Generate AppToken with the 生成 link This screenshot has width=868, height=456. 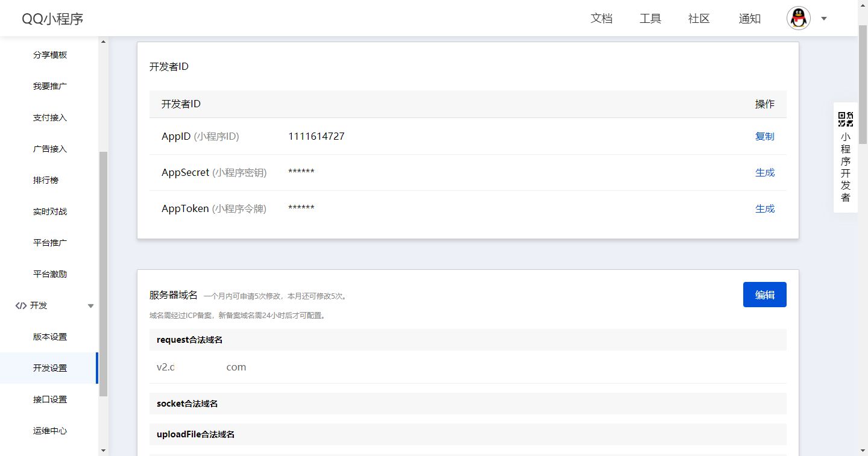click(x=764, y=208)
